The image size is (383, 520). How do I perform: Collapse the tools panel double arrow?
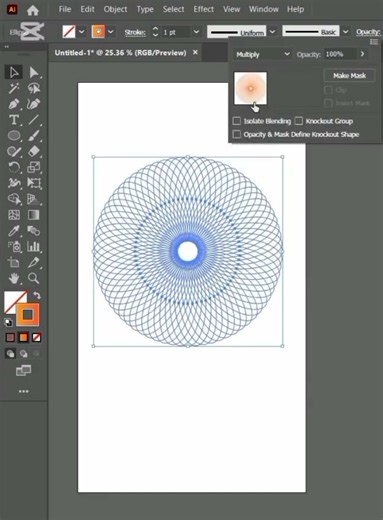click(x=7, y=47)
